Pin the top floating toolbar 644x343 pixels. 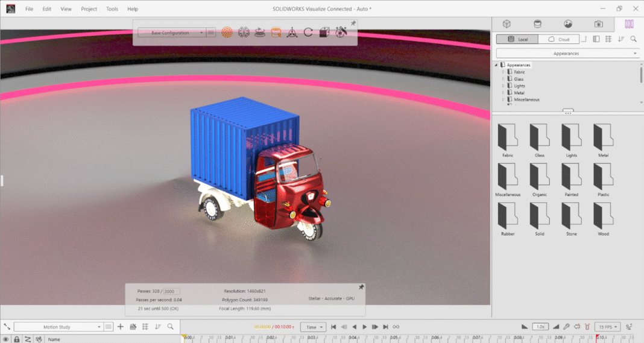pos(353,24)
